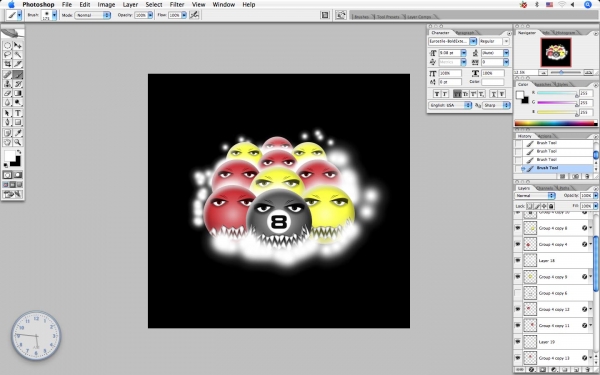Open the Select menu
The image size is (600, 375).
pos(154,5)
